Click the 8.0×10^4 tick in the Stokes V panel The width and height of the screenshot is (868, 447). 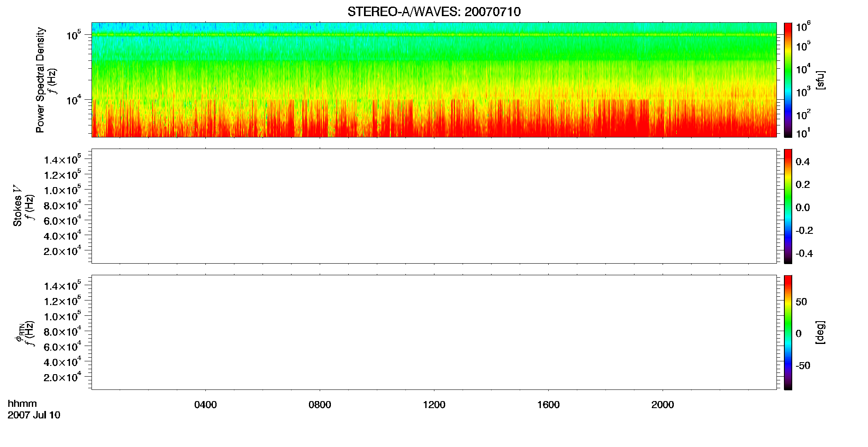[x=63, y=205]
